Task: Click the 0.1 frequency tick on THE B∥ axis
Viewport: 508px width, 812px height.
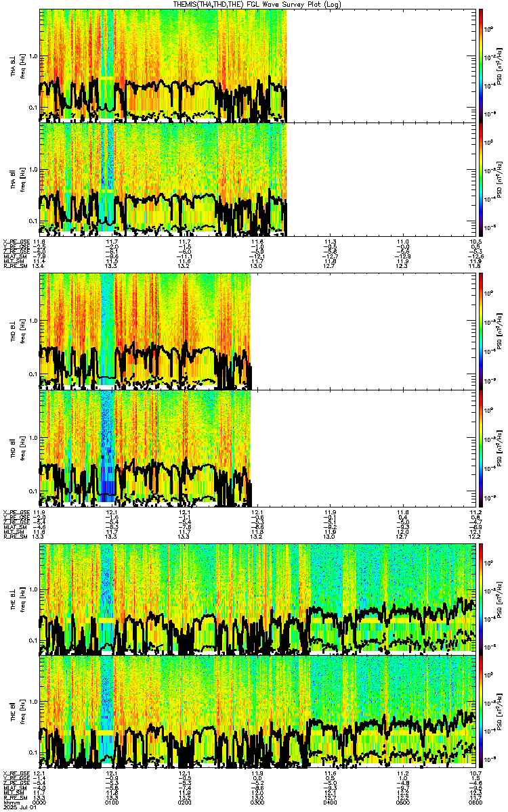Action: 33,753
